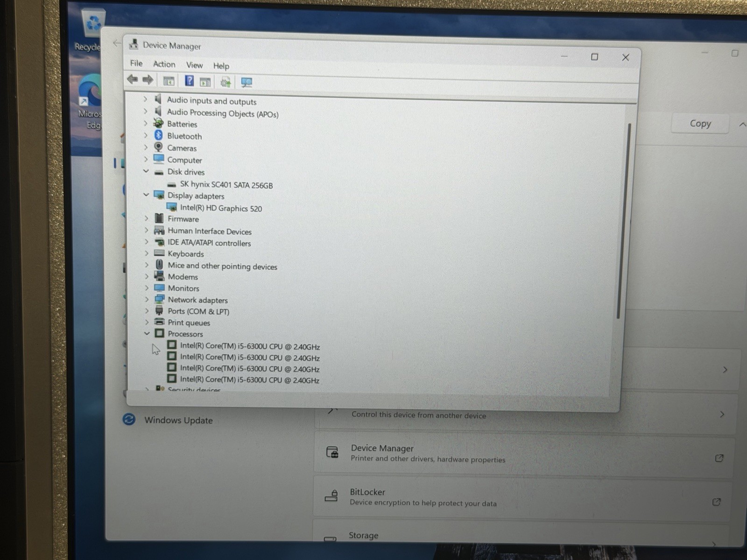747x560 pixels.
Task: Open the Help menu
Action: click(x=221, y=66)
